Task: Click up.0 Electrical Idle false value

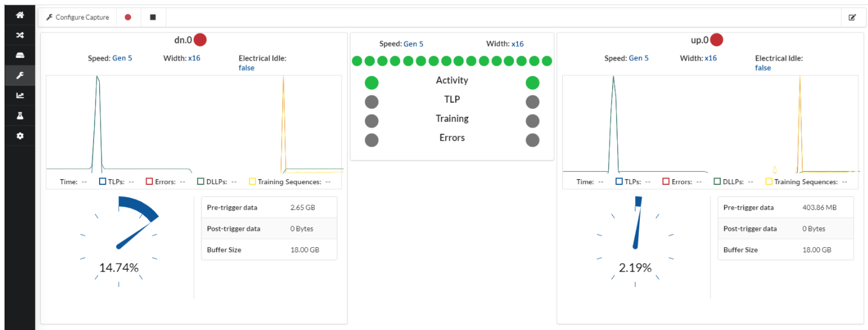Action: coord(763,68)
